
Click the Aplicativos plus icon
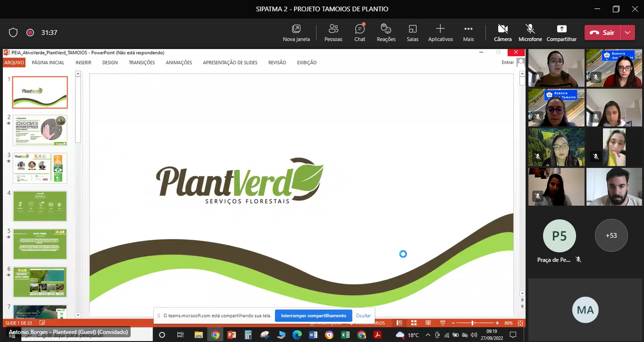[440, 28]
